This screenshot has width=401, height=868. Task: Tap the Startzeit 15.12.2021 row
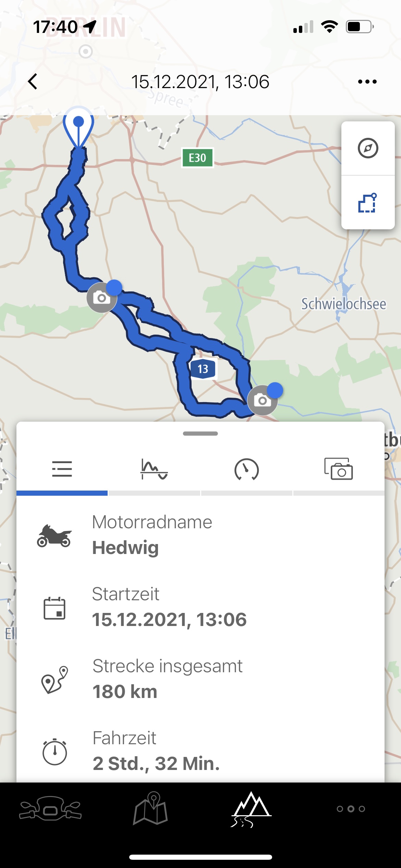(x=200, y=607)
